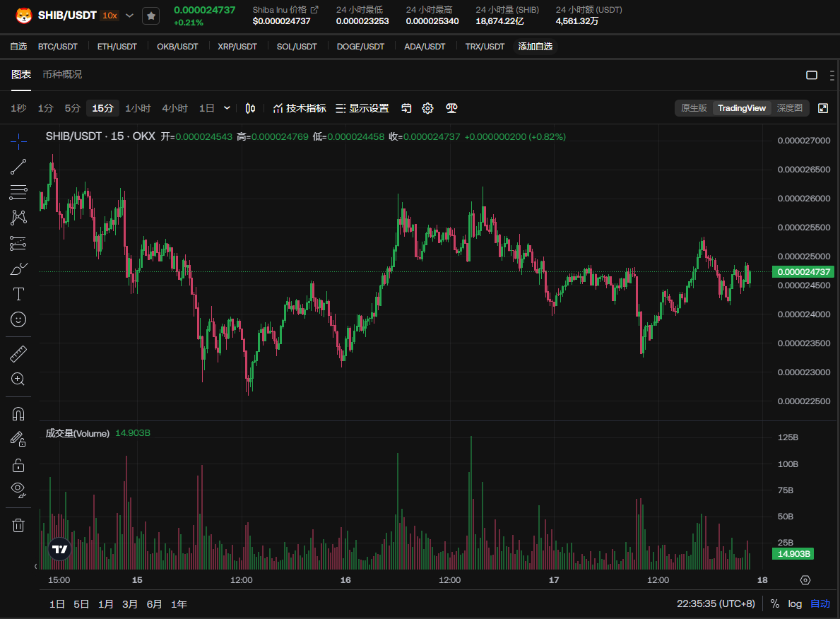This screenshot has height=619, width=840.
Task: Select the trend line drawing tool
Action: pos(19,167)
